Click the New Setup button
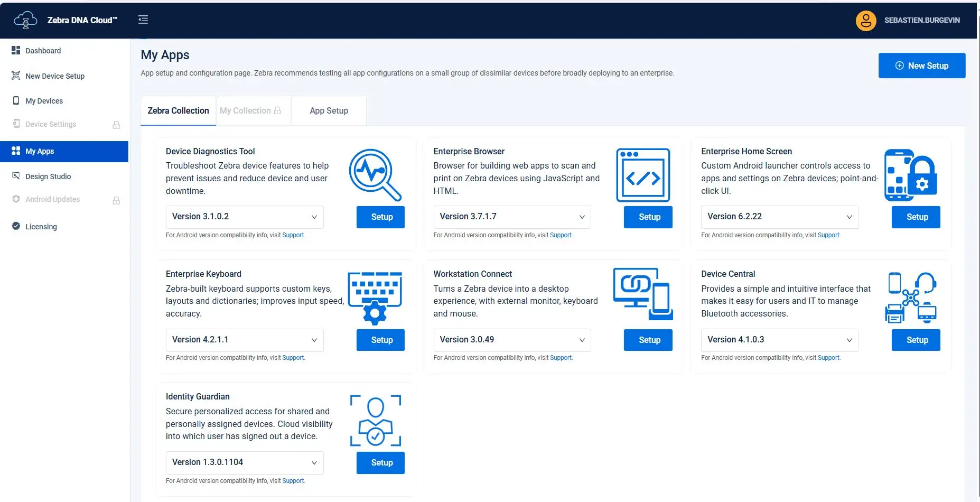This screenshot has width=980, height=502. click(x=922, y=66)
